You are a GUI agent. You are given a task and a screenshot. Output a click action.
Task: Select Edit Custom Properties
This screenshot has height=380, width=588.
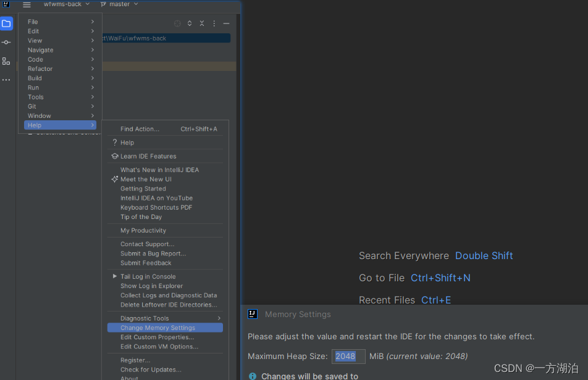pyautogui.click(x=165, y=337)
